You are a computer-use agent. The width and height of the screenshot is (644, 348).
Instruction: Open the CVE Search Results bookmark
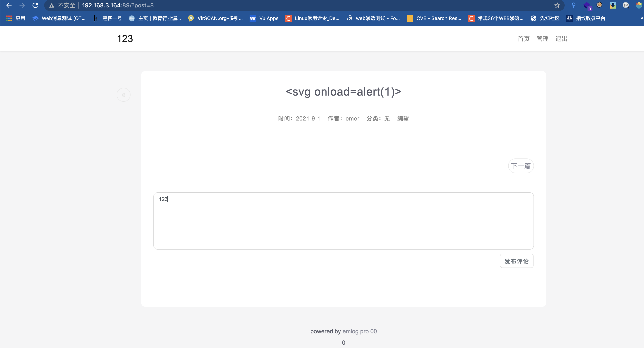pos(434,18)
